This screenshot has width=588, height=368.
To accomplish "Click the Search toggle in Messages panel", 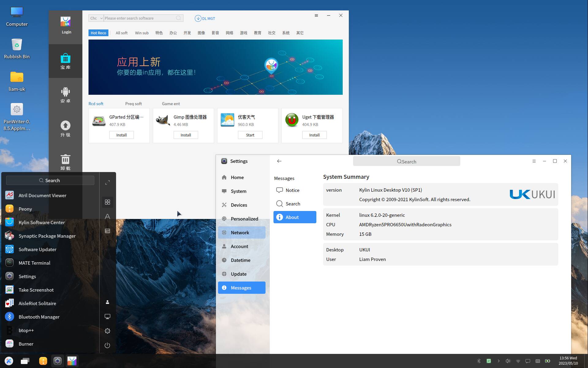I will click(295, 204).
